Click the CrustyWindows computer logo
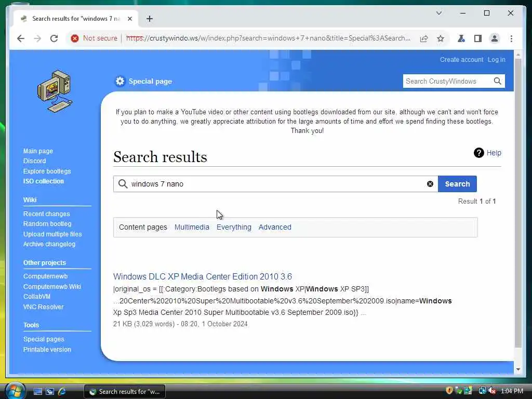The image size is (532, 399). click(55, 91)
